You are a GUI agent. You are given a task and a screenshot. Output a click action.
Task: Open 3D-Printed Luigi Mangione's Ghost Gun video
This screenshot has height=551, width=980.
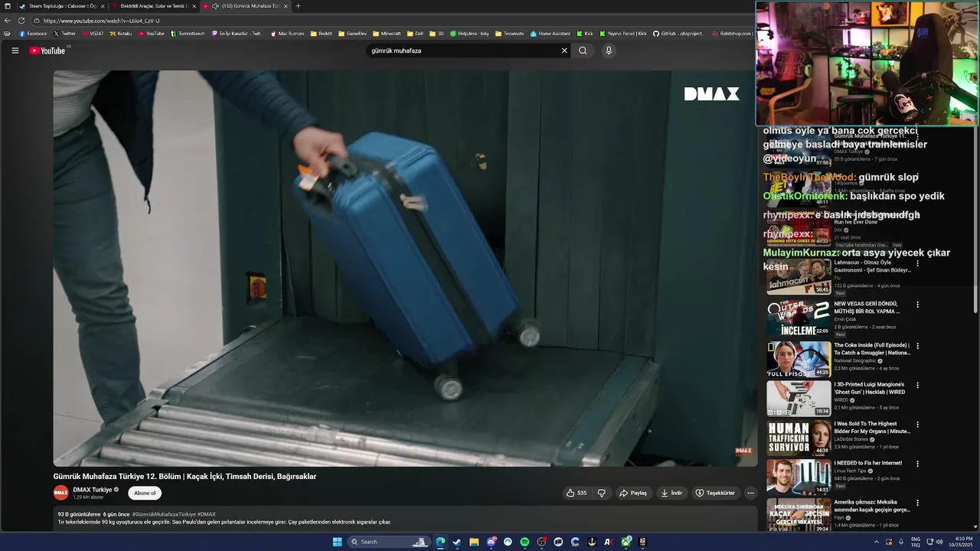tap(799, 398)
